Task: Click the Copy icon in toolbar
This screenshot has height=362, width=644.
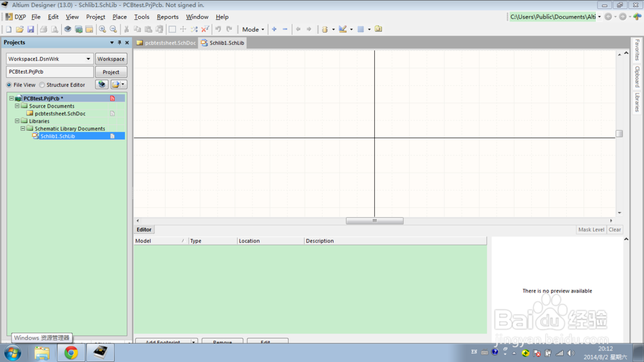Action: click(138, 29)
